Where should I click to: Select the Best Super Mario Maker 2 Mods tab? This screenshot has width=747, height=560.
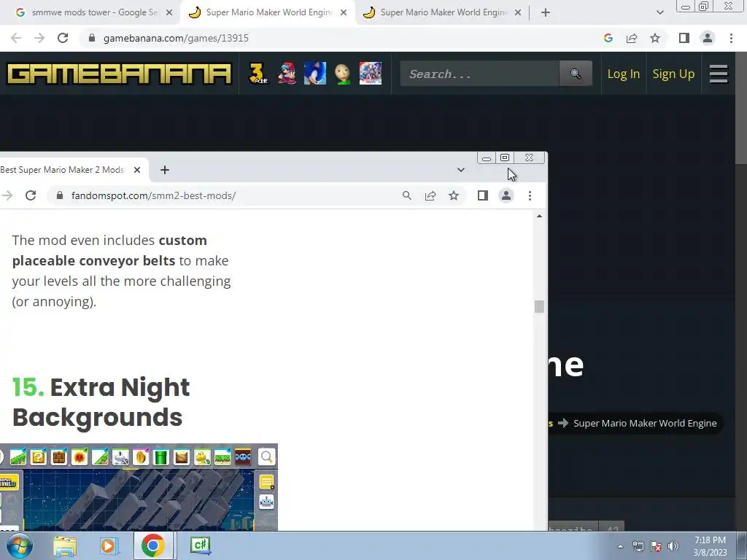pyautogui.click(x=66, y=170)
